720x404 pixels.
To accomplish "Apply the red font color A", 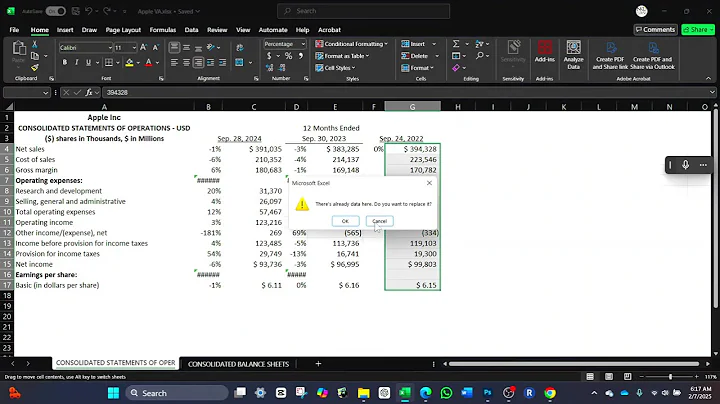I will (148, 62).
